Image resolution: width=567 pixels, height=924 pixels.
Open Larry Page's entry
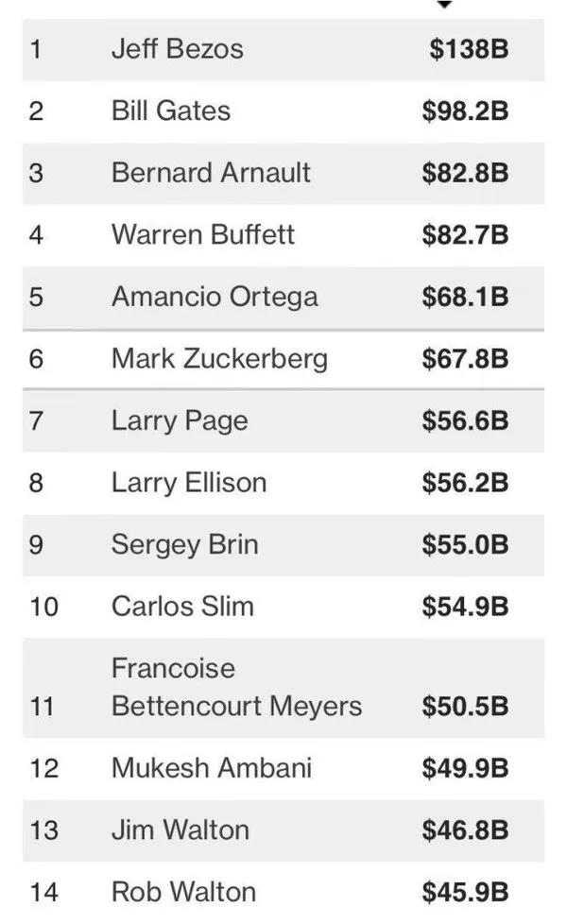click(x=283, y=421)
